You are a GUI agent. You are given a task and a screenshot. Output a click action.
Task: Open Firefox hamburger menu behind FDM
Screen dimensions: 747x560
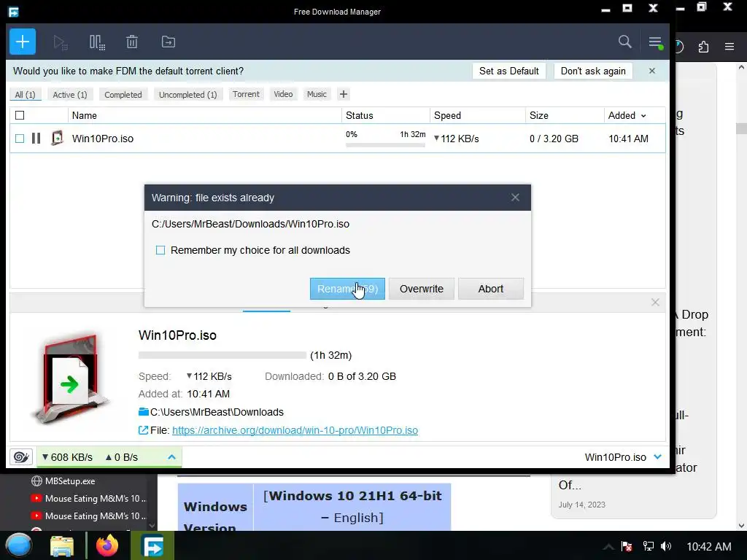pos(729,46)
